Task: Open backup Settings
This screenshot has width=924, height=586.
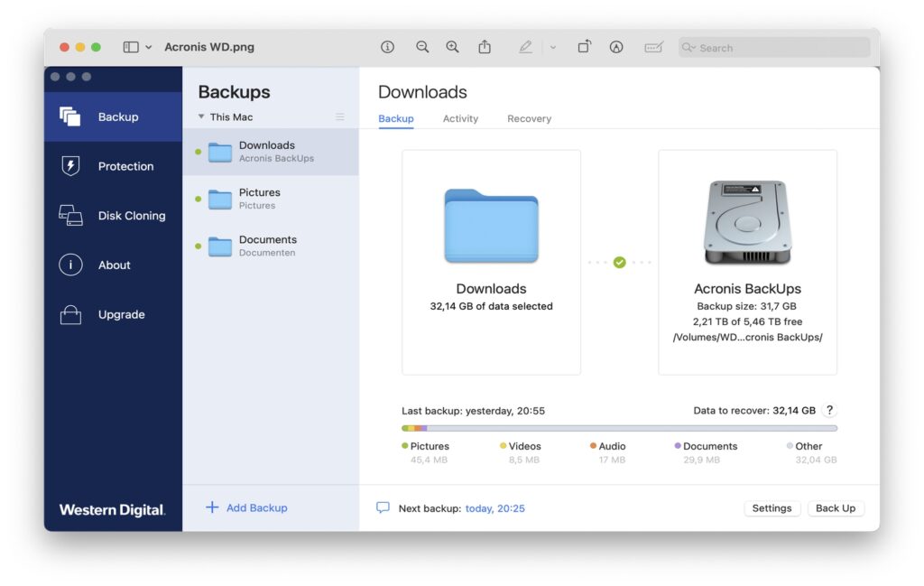Action: 772,508
